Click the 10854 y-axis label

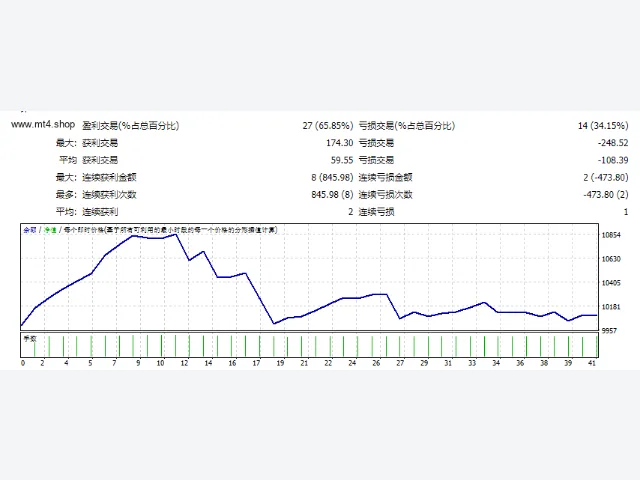pos(611,235)
